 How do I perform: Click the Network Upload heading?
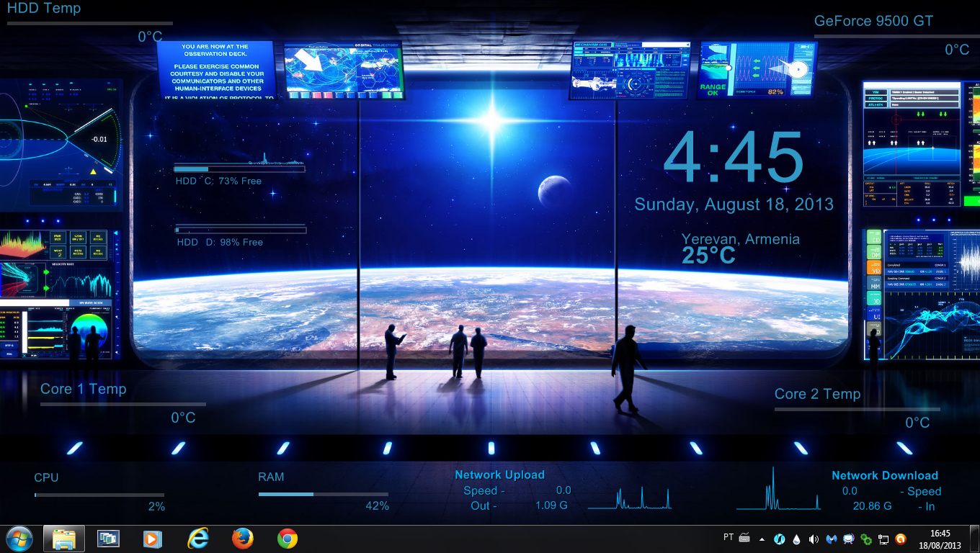[x=499, y=475]
